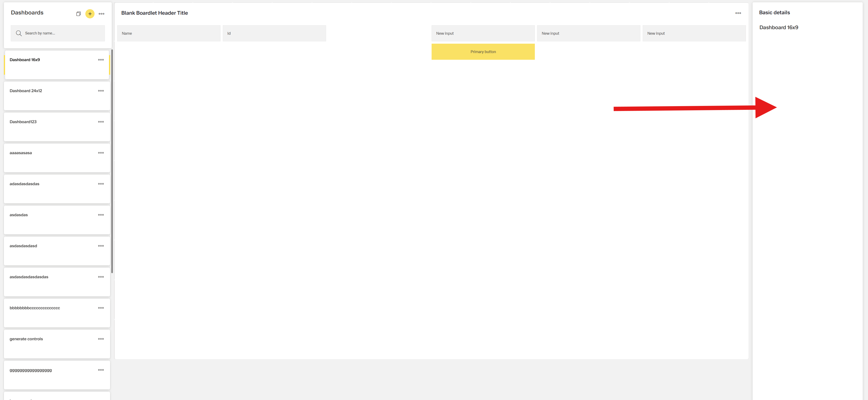Click the yellow add dashboard plus button
This screenshot has height=400, width=868.
click(x=90, y=14)
